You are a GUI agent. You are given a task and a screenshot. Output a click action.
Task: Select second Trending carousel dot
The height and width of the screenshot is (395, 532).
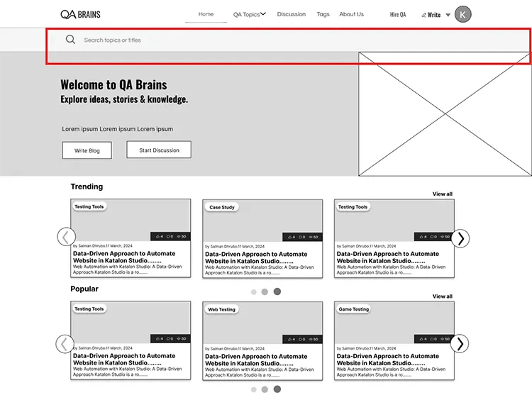coord(265,291)
